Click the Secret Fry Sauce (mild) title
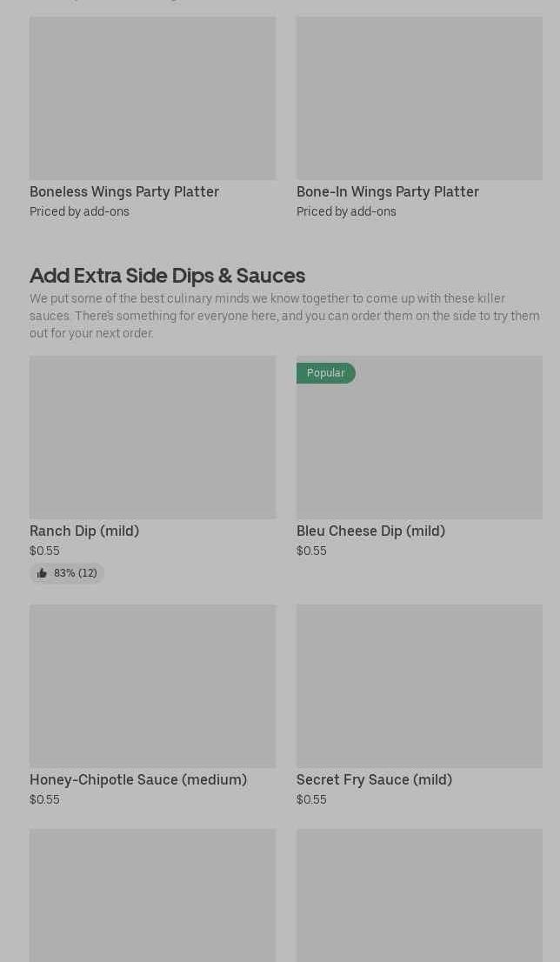The width and height of the screenshot is (560, 962). 374,779
